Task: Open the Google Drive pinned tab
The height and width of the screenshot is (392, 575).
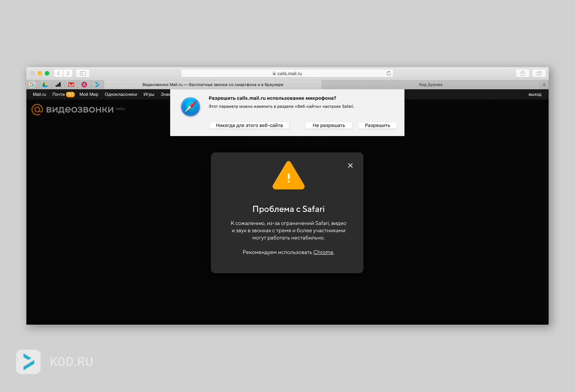Action: 45,84
